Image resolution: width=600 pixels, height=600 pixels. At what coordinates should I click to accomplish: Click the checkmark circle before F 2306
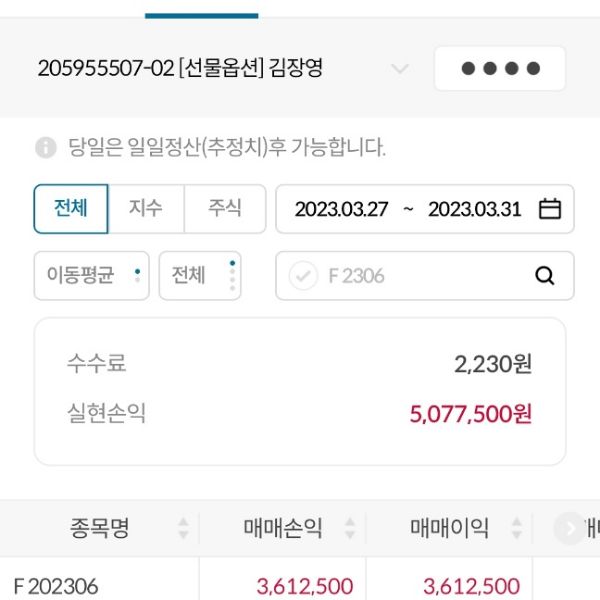pyautogui.click(x=303, y=276)
